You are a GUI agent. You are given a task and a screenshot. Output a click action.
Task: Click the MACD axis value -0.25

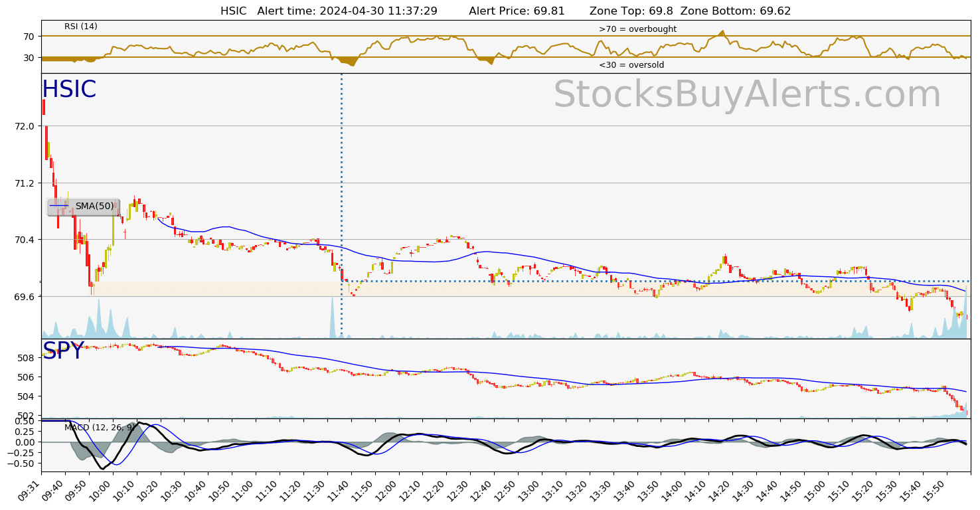21,453
